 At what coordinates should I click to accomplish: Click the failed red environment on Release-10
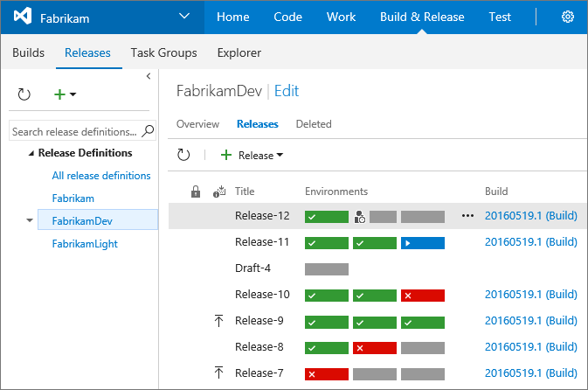[x=423, y=295]
